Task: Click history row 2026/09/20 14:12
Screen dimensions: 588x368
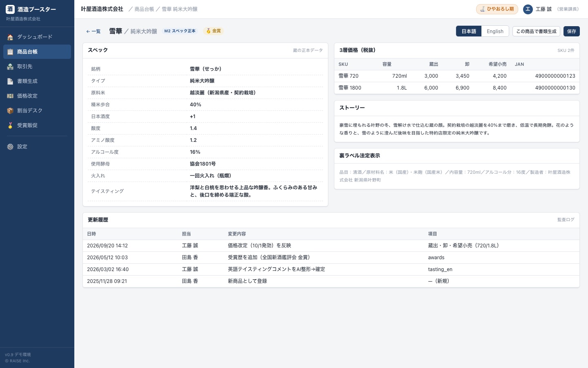Action: click(331, 246)
